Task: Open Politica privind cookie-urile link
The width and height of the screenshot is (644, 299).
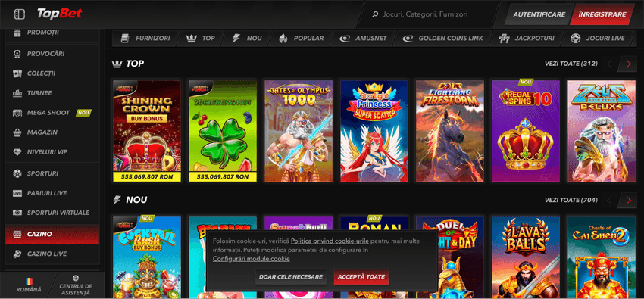Action: point(330,241)
